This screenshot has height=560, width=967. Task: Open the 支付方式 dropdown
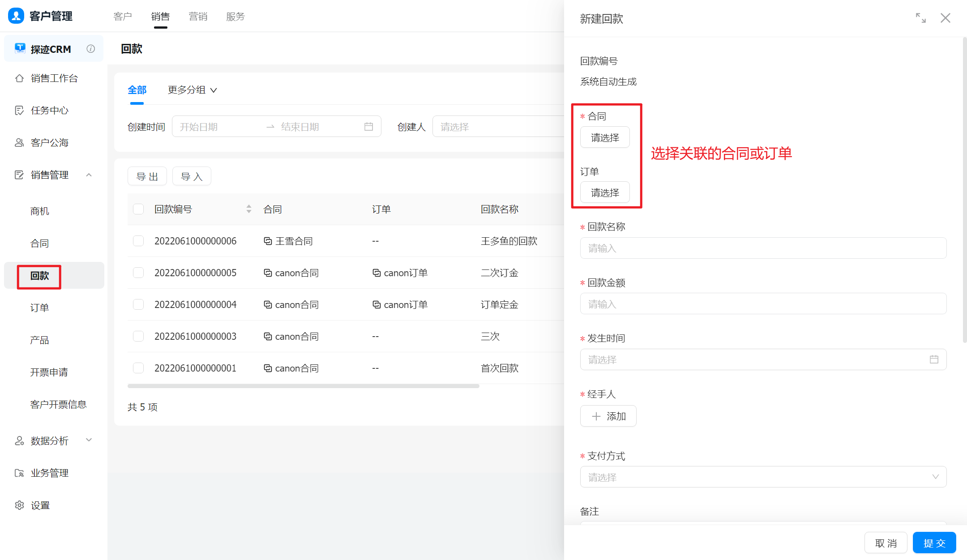pos(763,477)
